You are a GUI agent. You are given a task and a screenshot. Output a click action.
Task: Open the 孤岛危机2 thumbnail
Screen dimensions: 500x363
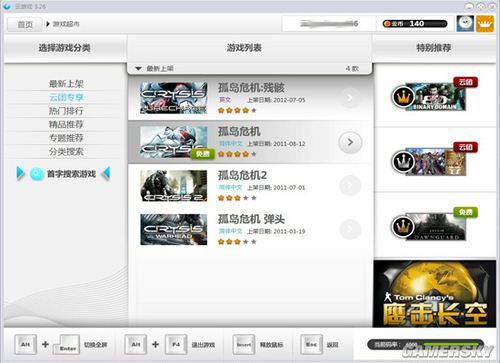(174, 186)
